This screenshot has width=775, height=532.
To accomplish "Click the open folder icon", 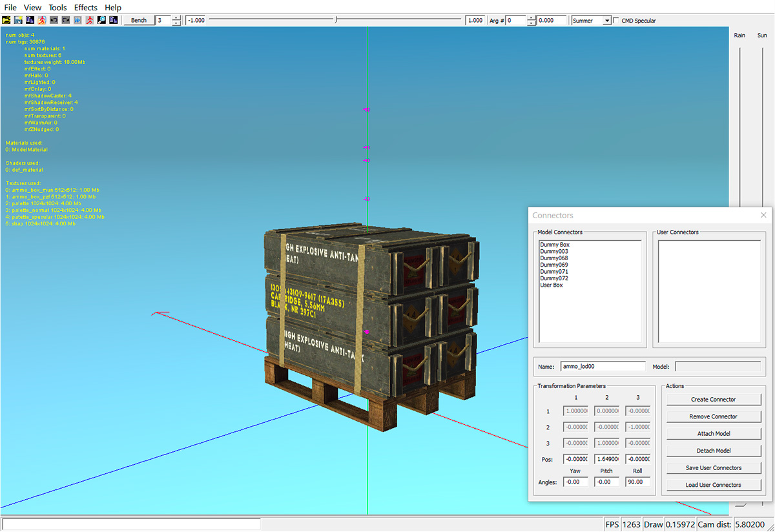I will [7, 20].
